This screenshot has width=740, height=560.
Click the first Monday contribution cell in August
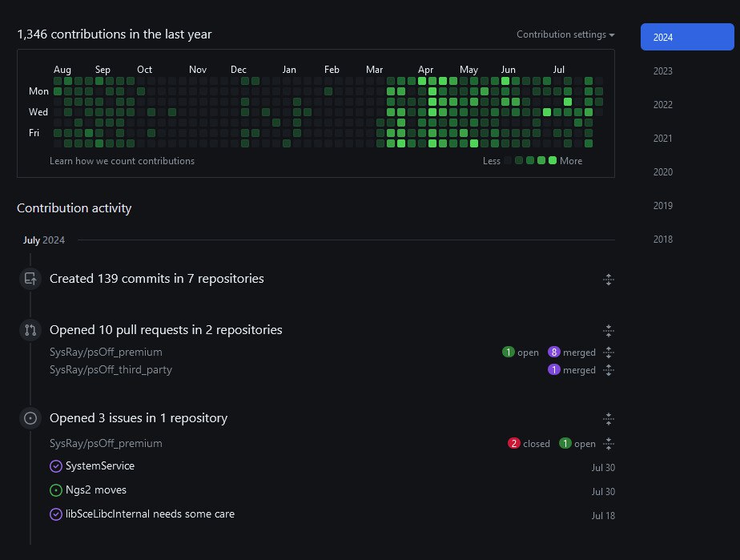pos(58,91)
